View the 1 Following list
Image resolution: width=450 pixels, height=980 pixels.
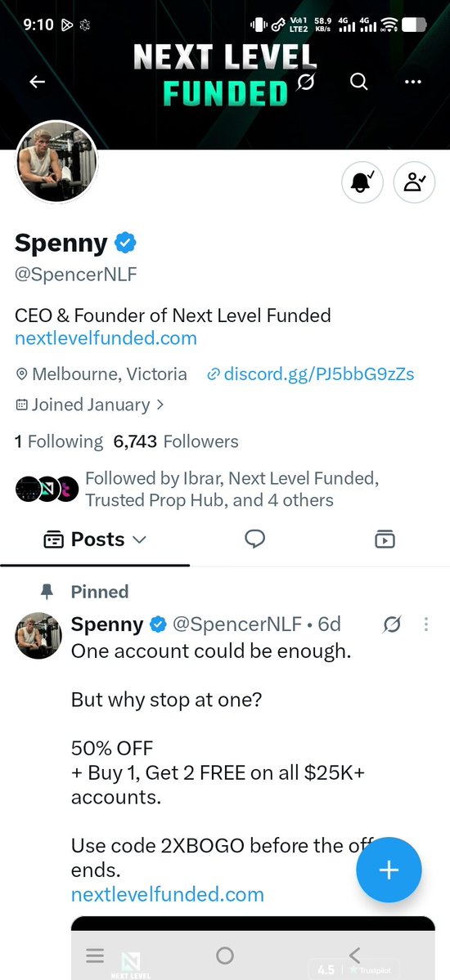58,441
